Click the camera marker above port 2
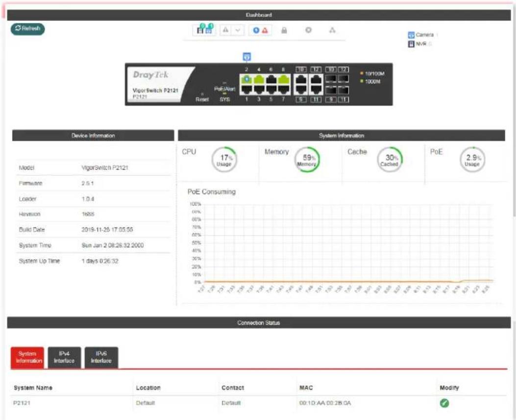This screenshot has width=516, height=420. coord(247,57)
